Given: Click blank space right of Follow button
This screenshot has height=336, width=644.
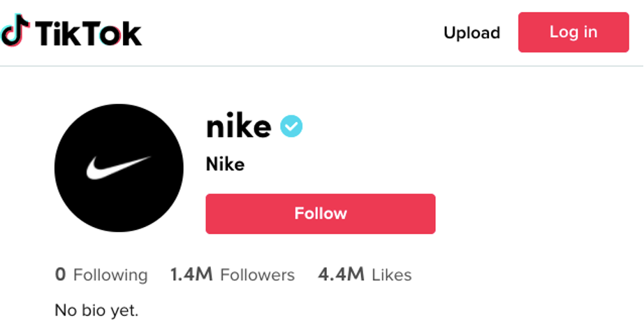Looking at the screenshot, I should click(538, 214).
